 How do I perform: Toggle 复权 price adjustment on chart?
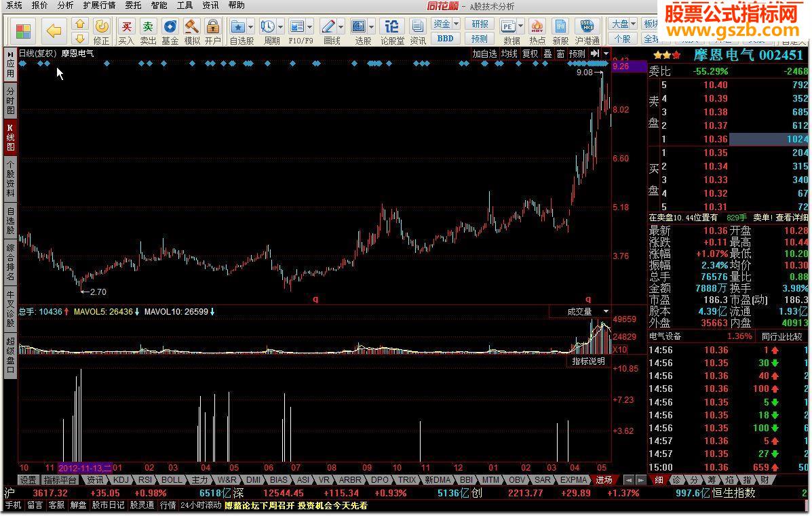tap(530, 54)
